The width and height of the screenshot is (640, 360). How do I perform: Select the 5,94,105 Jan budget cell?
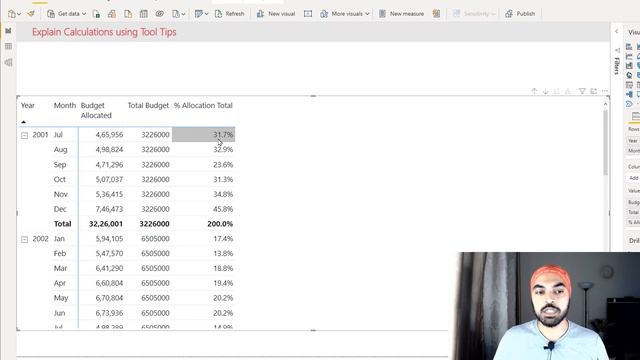109,239
